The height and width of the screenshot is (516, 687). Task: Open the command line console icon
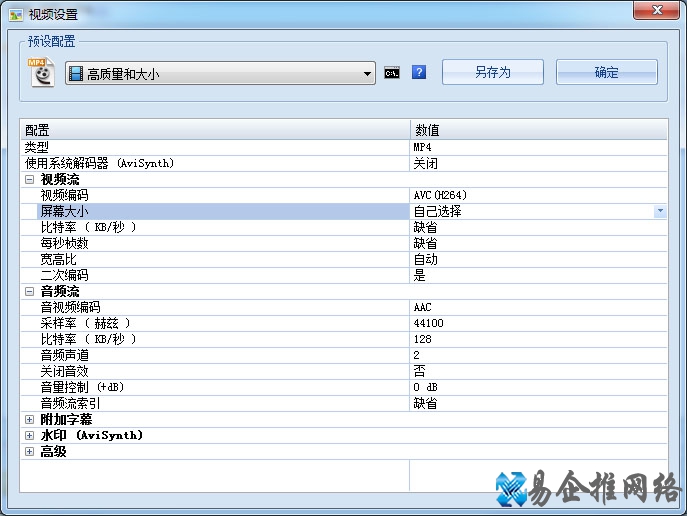tap(392, 73)
